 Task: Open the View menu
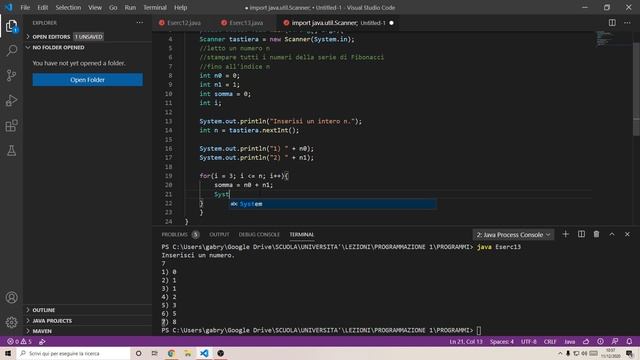click(x=95, y=7)
